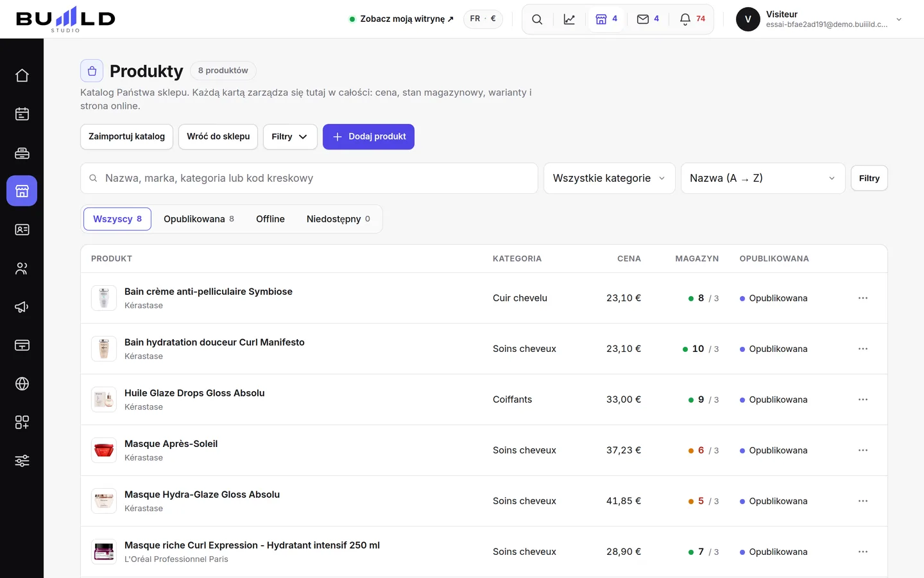Open the calendar icon in sidebar

[x=22, y=114]
